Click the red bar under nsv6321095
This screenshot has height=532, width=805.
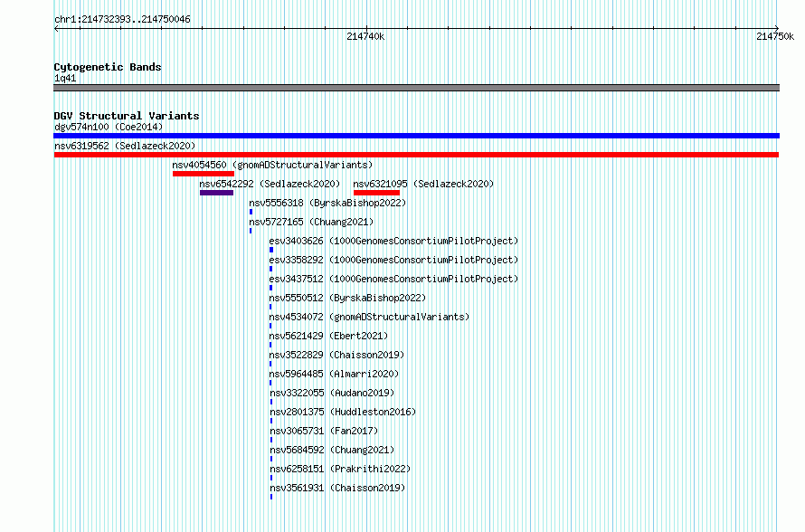pos(376,193)
